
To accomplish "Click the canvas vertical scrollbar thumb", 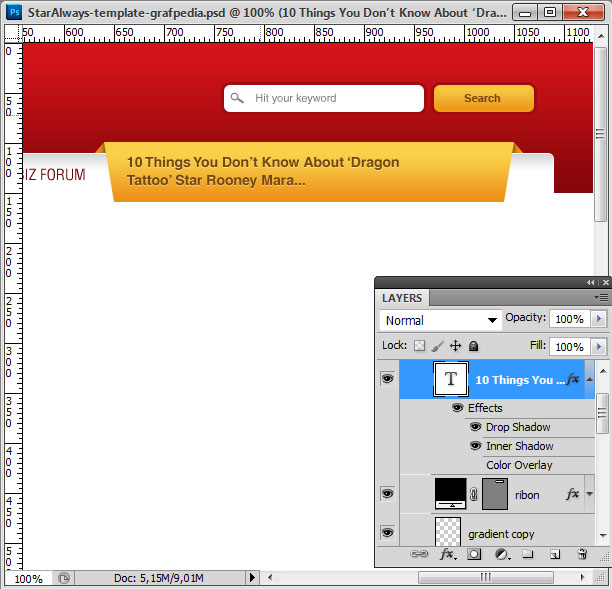I will coord(600,134).
